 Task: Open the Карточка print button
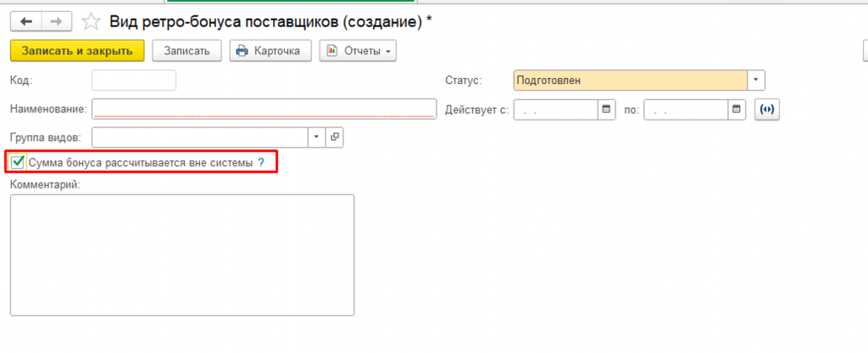[x=270, y=51]
